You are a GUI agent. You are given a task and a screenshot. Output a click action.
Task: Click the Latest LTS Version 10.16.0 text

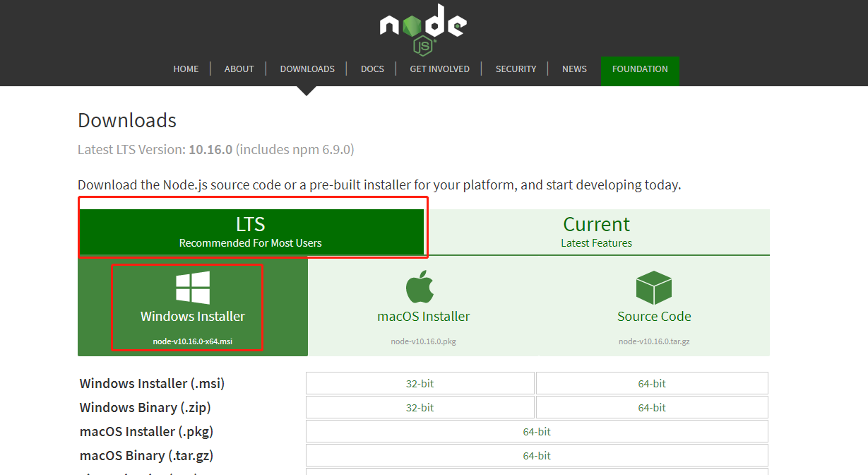[216, 150]
